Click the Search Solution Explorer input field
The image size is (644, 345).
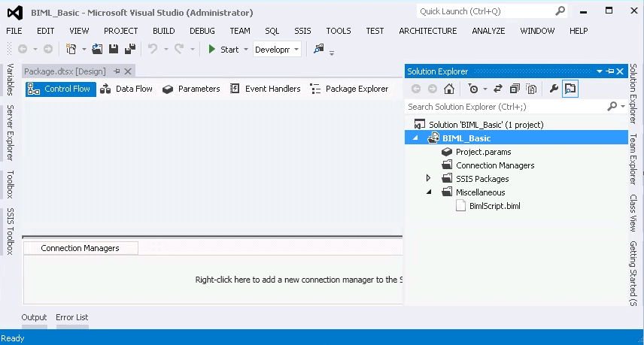505,107
